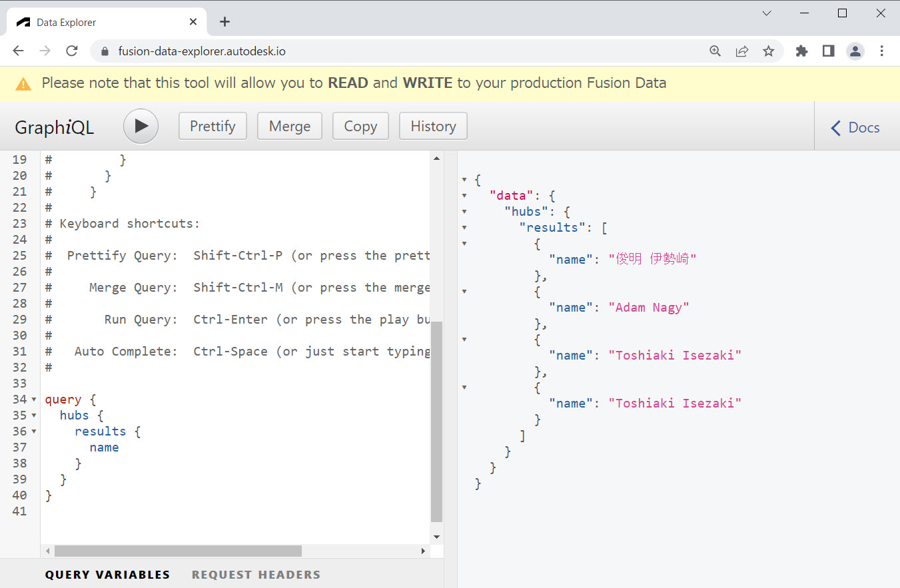
Task: Click the editor vertical scrollbar thumb
Action: [437, 421]
